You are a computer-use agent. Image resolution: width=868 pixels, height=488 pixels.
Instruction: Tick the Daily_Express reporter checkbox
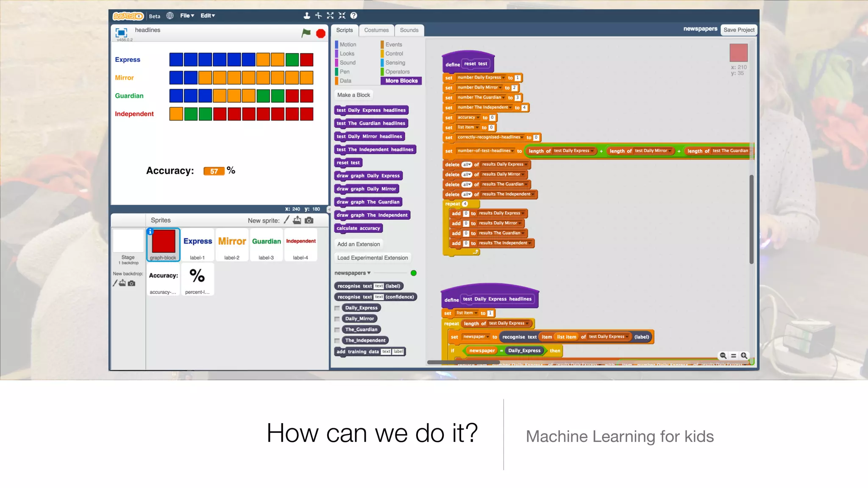point(337,308)
